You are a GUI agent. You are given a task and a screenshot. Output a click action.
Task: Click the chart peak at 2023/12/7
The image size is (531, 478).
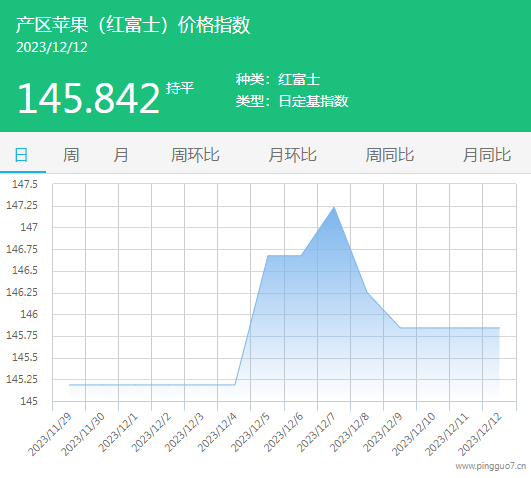[x=334, y=207]
